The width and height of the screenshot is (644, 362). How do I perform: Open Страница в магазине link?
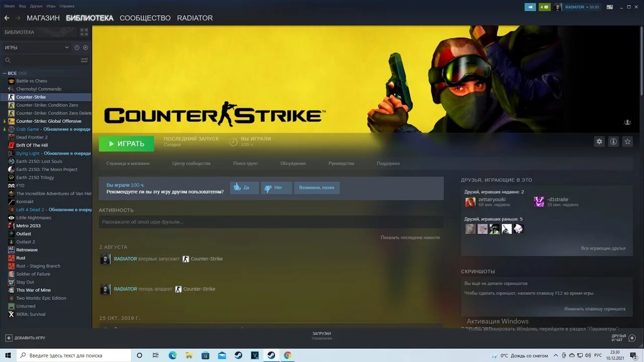(128, 163)
